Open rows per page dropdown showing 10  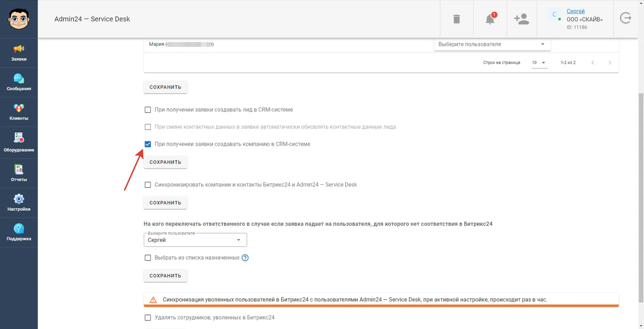539,63
